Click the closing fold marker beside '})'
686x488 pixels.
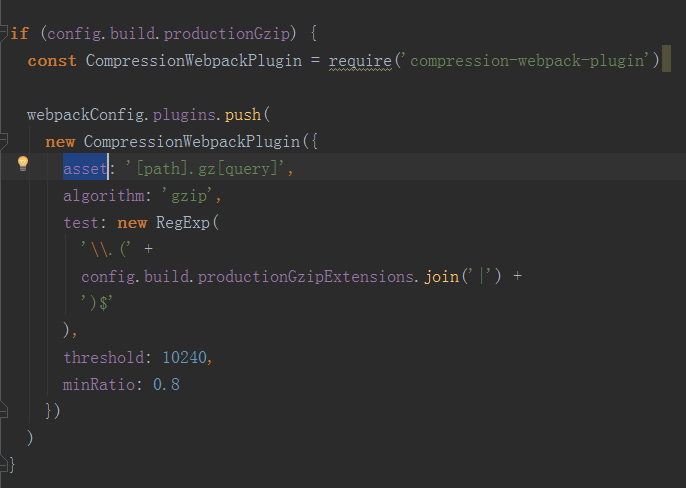4,411
